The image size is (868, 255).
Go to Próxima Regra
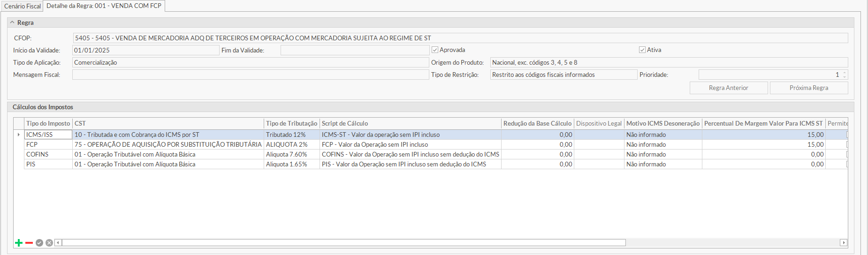809,88
